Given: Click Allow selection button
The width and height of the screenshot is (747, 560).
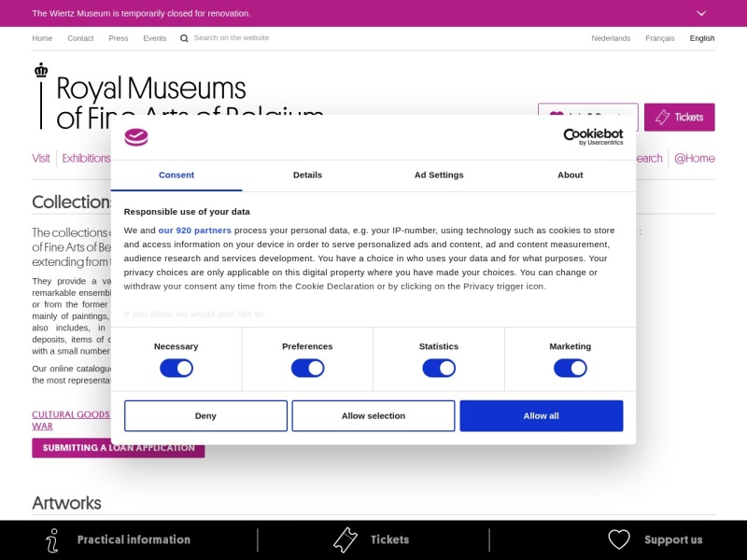Looking at the screenshot, I should point(373,415).
